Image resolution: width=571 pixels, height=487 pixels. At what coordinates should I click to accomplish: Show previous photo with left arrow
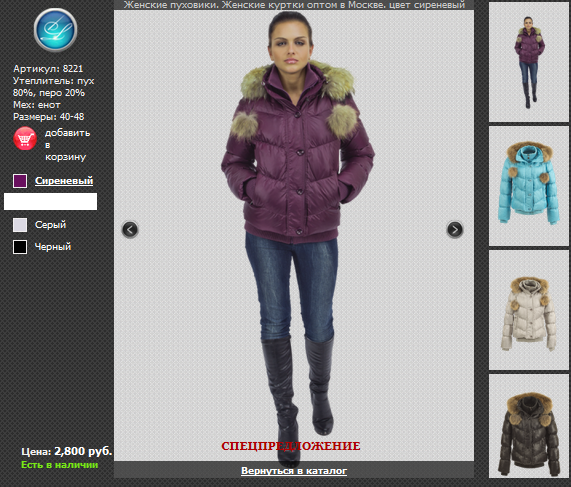pyautogui.click(x=130, y=229)
